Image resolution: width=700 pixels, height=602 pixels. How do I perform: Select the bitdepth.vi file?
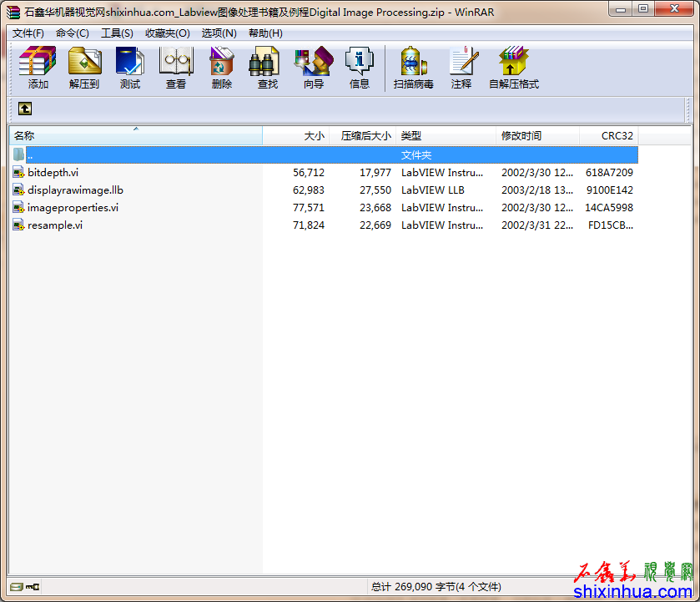(53, 173)
